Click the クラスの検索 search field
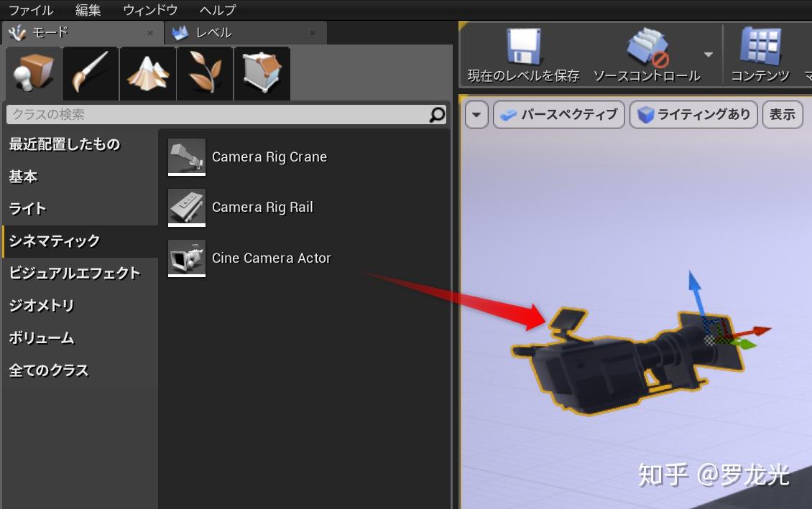The width and height of the screenshot is (812, 509). (216, 115)
